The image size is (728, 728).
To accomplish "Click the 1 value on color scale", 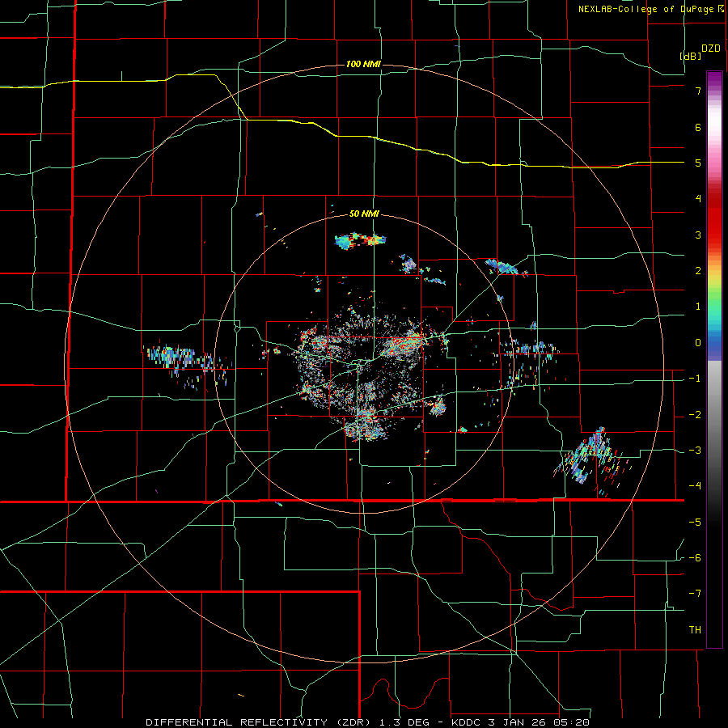I will point(698,307).
